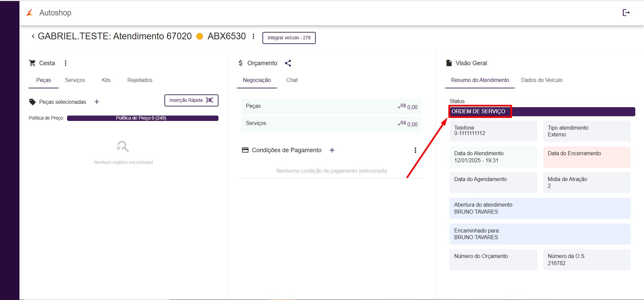Open the Chat tab
The height and width of the screenshot is (300, 644).
292,80
